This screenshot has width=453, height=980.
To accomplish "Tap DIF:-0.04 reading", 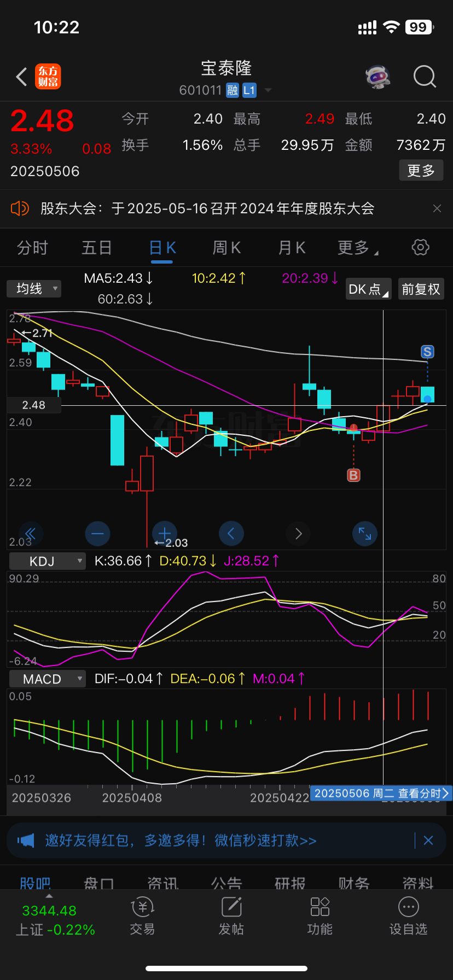I will (129, 679).
